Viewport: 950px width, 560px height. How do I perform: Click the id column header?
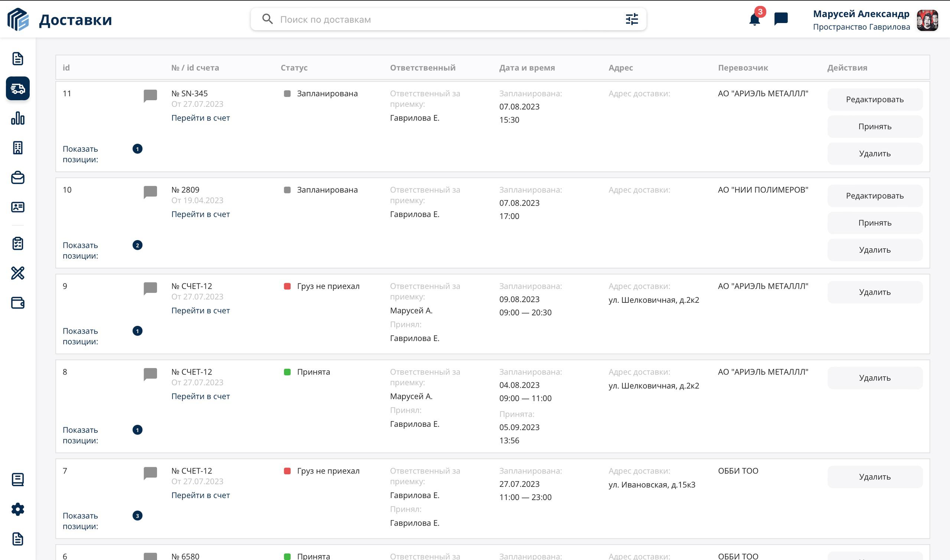(x=66, y=68)
